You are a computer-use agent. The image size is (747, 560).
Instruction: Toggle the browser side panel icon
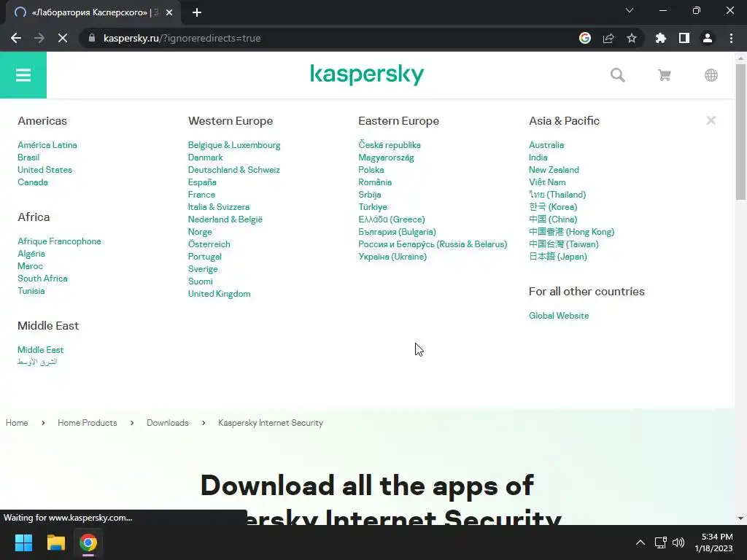(x=684, y=38)
